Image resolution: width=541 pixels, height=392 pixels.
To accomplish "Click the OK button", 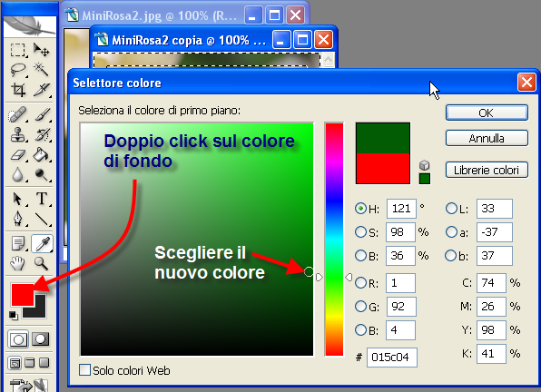I will tap(487, 113).
